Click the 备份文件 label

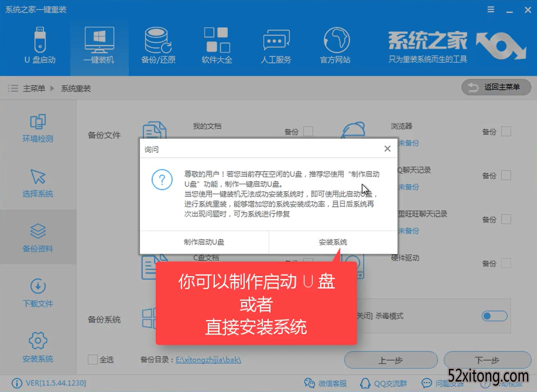[x=104, y=135]
